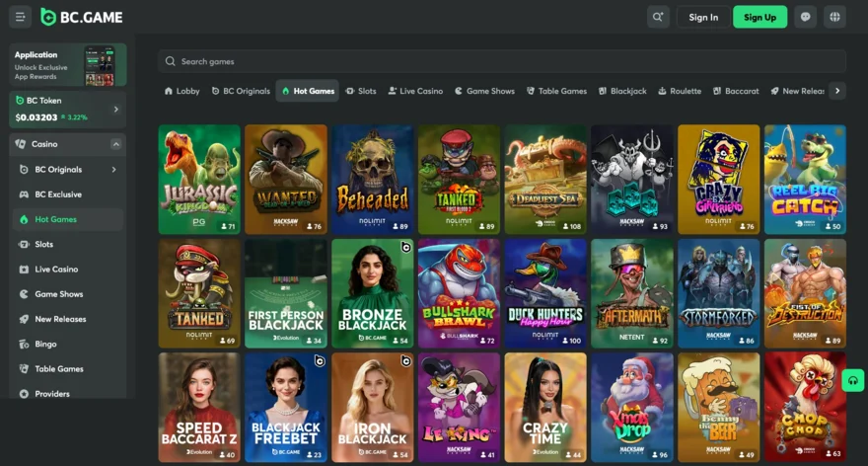The image size is (868, 466).
Task: Open the Speed Baccarat Z card
Action: pos(199,408)
